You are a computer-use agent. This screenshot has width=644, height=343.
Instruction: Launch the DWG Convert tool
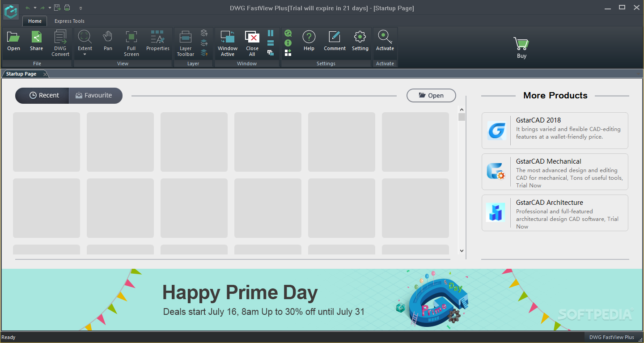pyautogui.click(x=60, y=43)
